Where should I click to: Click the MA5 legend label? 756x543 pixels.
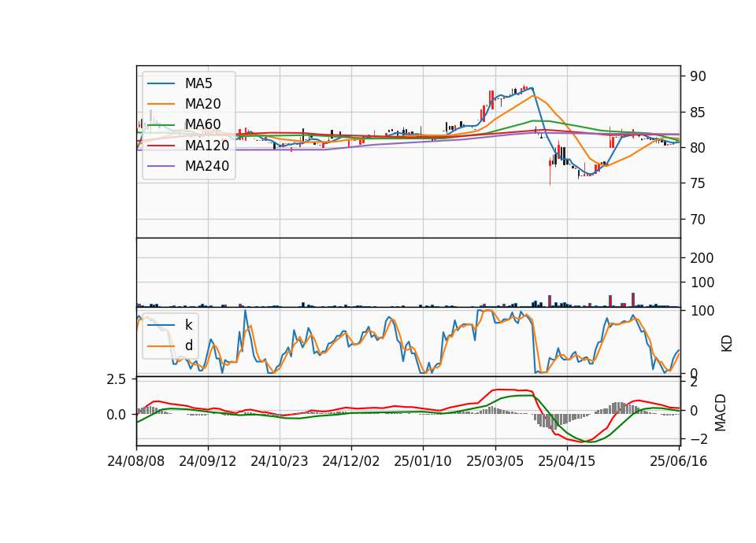198,83
